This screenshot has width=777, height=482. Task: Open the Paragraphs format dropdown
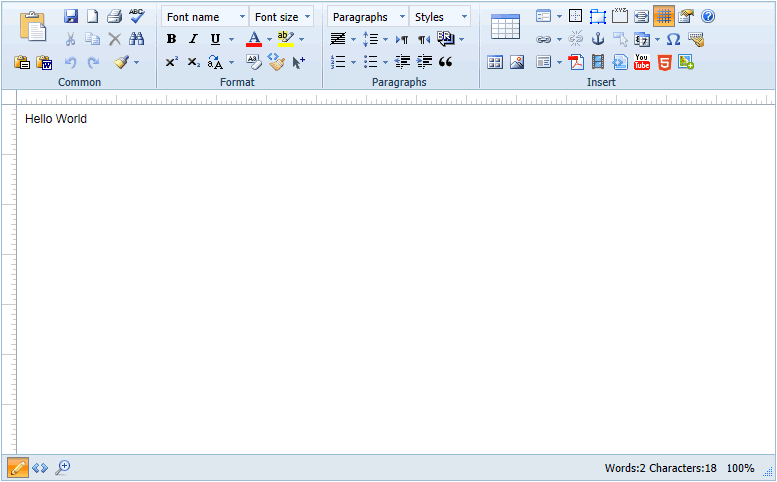(x=367, y=17)
